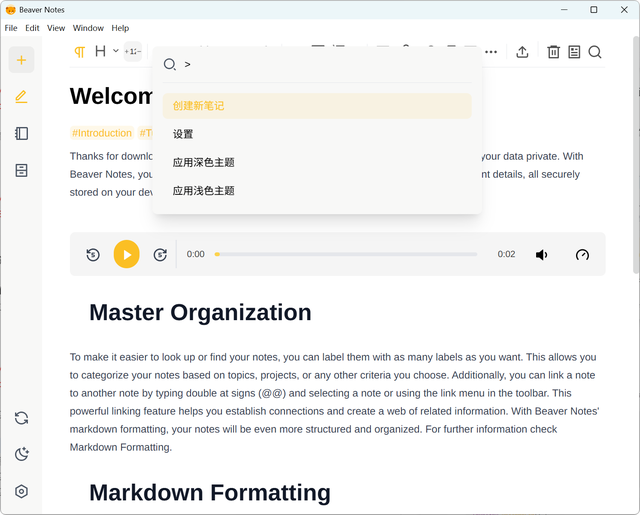Choose 应用浅色主题 command
The image size is (640, 515).
coord(317,191)
